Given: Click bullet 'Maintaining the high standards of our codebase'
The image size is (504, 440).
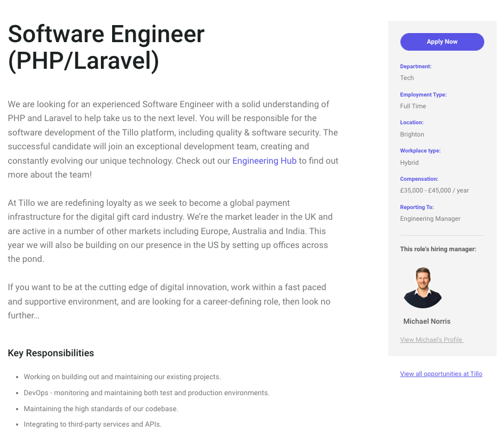Looking at the screenshot, I should point(101,409).
